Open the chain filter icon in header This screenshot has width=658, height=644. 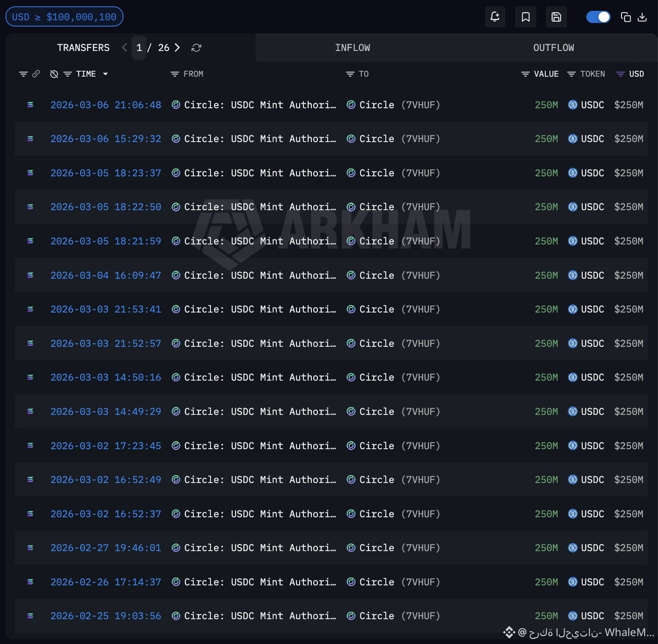coord(23,74)
